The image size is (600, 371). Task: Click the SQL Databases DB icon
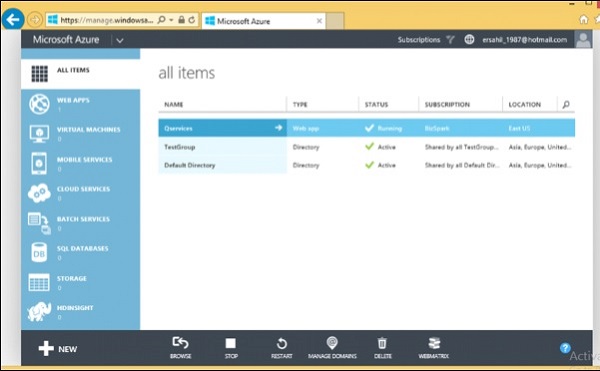click(39, 252)
